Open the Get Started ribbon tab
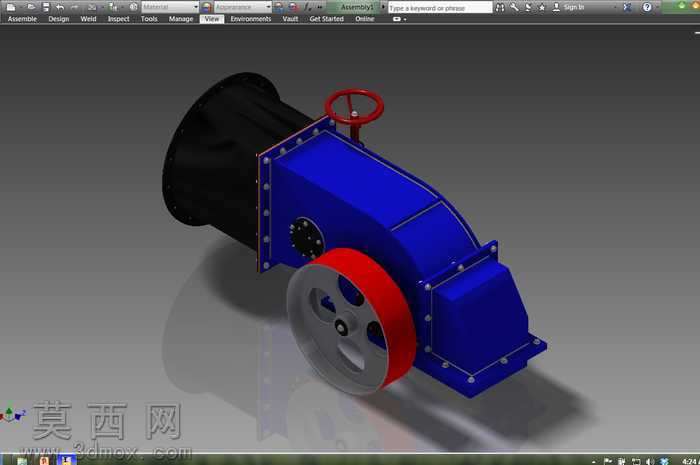 [x=326, y=19]
